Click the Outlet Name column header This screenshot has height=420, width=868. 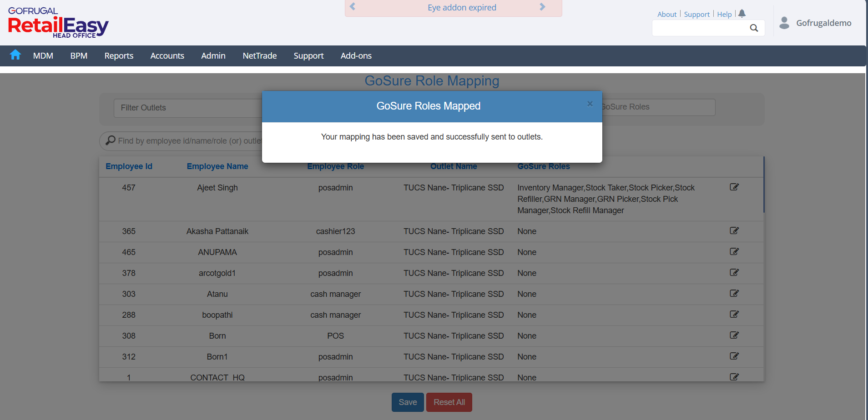pyautogui.click(x=454, y=166)
